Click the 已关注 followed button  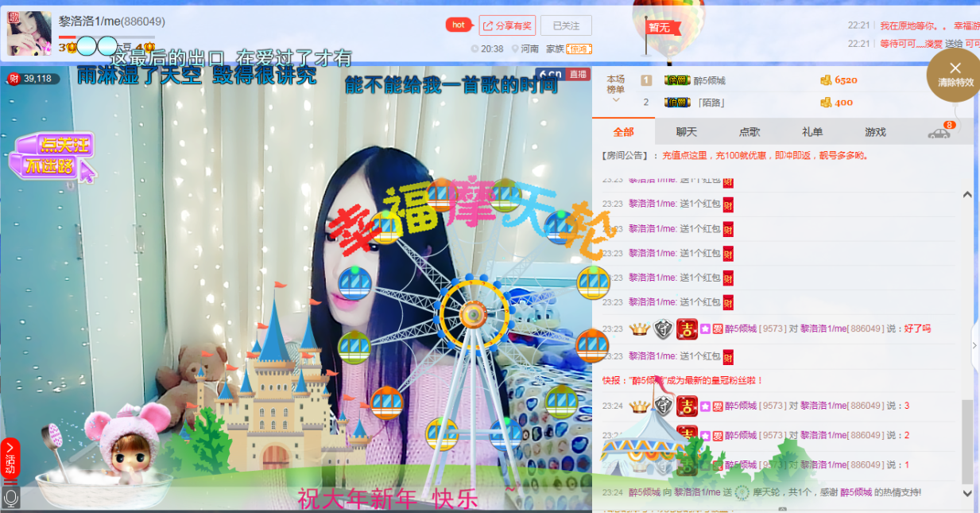coord(566,25)
